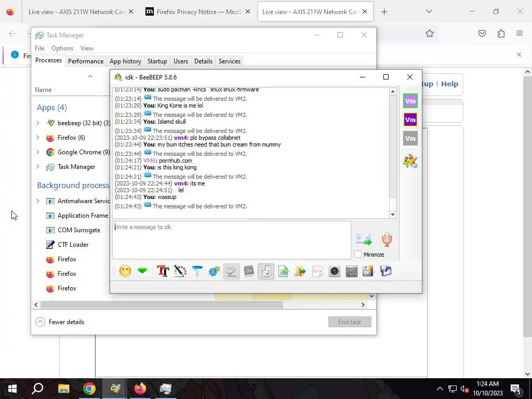This screenshot has height=399, width=532.
Task: Switch to the Startup tab
Action: click(x=157, y=61)
